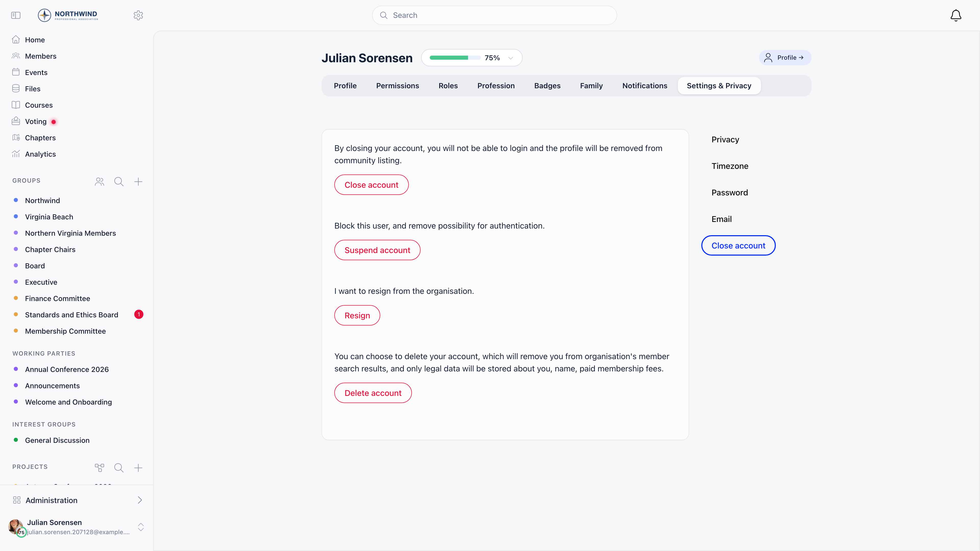Expand the Administration chevron
Screen dimensions: 980x551
point(140,500)
